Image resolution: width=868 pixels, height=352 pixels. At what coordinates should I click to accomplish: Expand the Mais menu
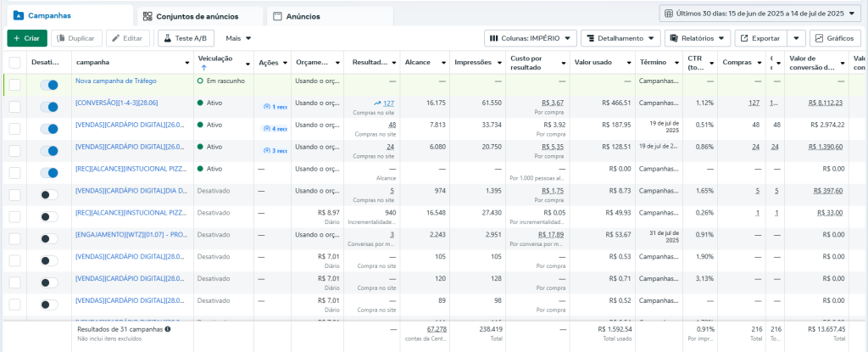[238, 38]
